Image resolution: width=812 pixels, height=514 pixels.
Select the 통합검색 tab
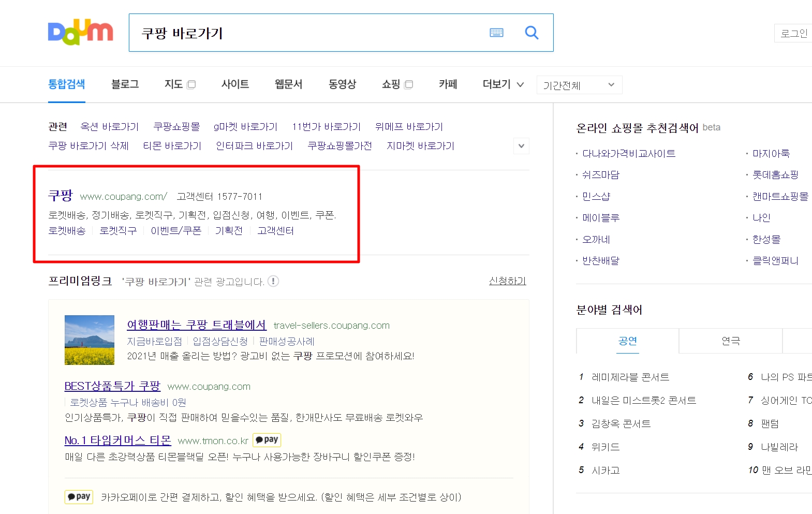point(67,84)
